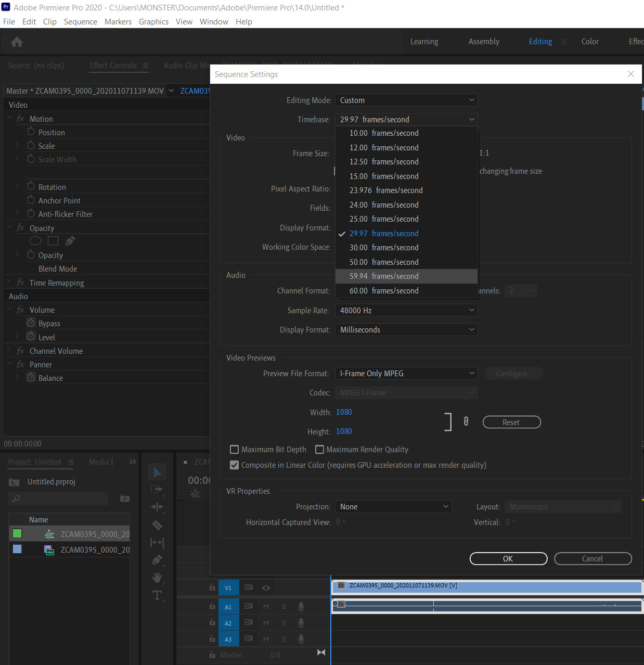Image resolution: width=644 pixels, height=665 pixels.
Task: Mute audio track A2
Action: [x=266, y=623]
